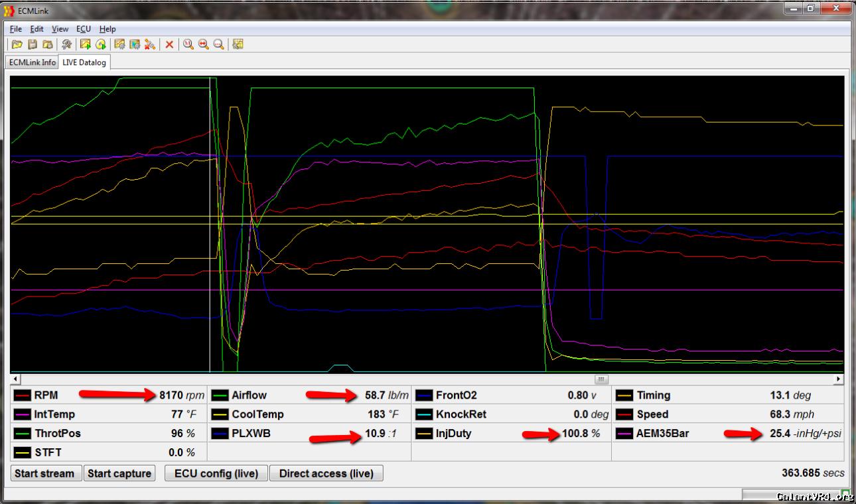Click the magnifier icon with three dots
Screen dimensions: 856x504
tap(218, 44)
